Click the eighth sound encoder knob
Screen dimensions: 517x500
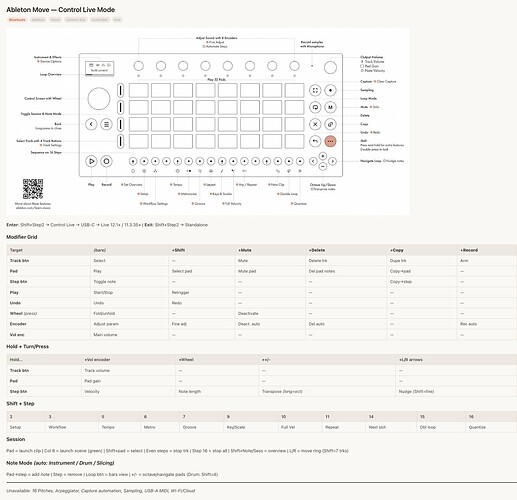click(294, 66)
